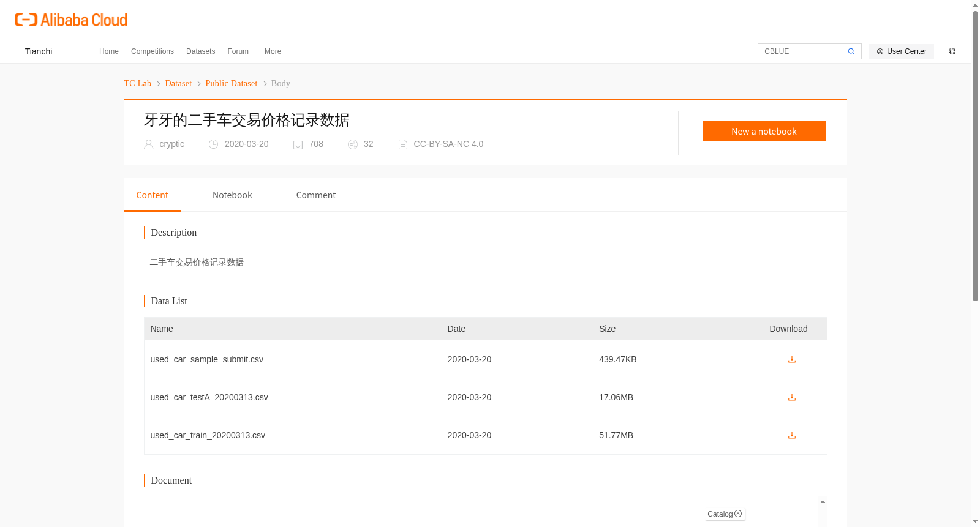The width and height of the screenshot is (980, 527).
Task: Click the fullscreen toggle icon in header
Action: tap(952, 51)
